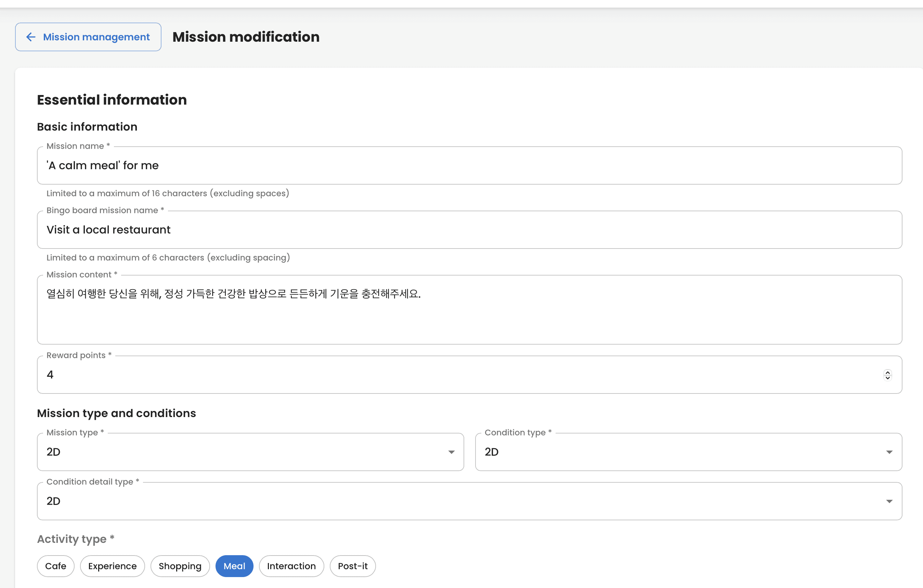The width and height of the screenshot is (923, 588).
Task: Click the back arrow icon
Action: [x=31, y=37]
